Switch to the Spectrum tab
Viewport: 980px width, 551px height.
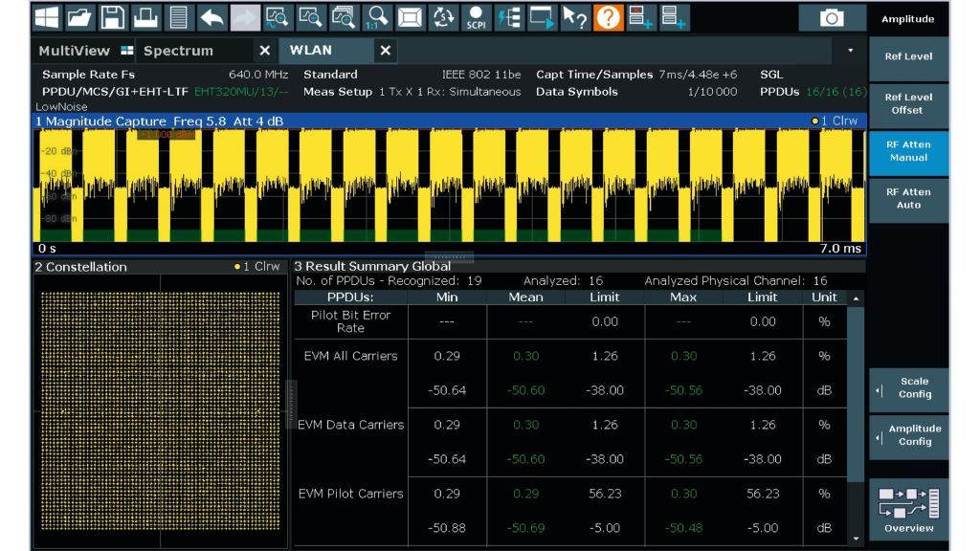pos(191,51)
